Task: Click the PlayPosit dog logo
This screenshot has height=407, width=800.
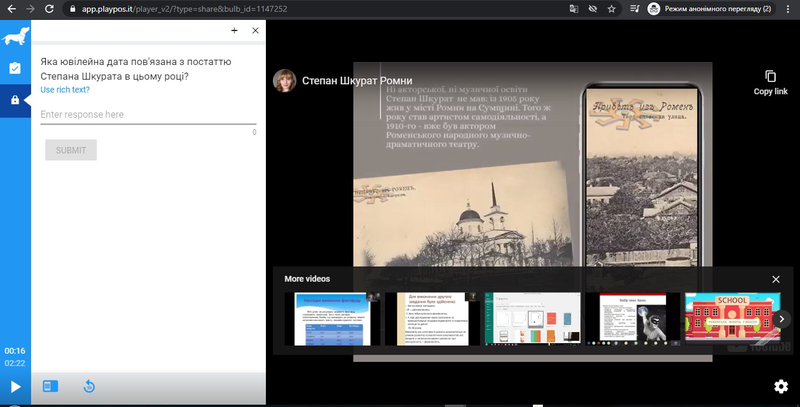Action: coord(15,39)
